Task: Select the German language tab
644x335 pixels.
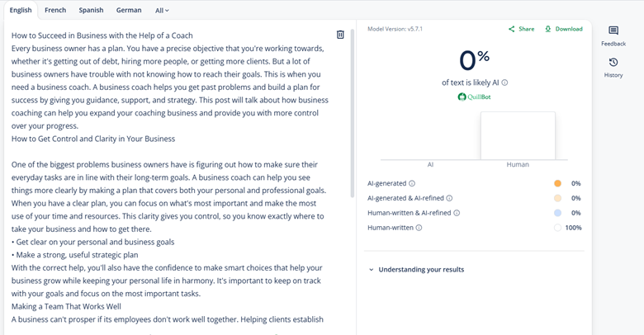Action: [x=128, y=11]
